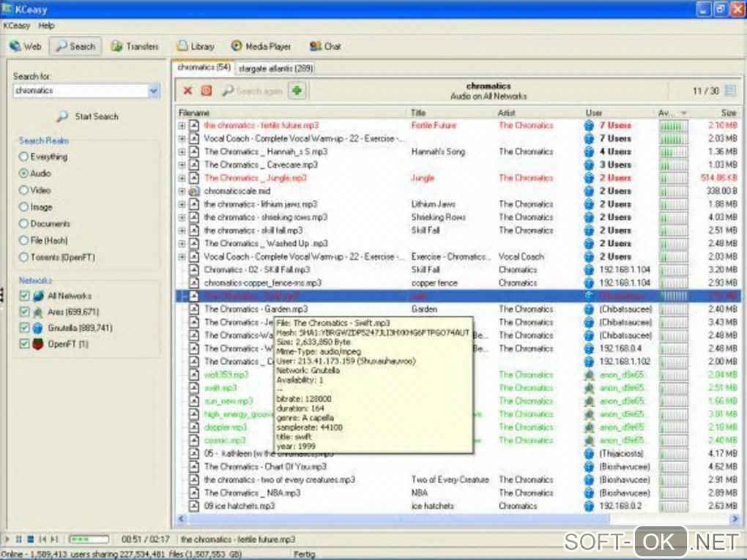Close search with the red X icon
Image resolution: width=747 pixels, height=560 pixels.
click(187, 91)
